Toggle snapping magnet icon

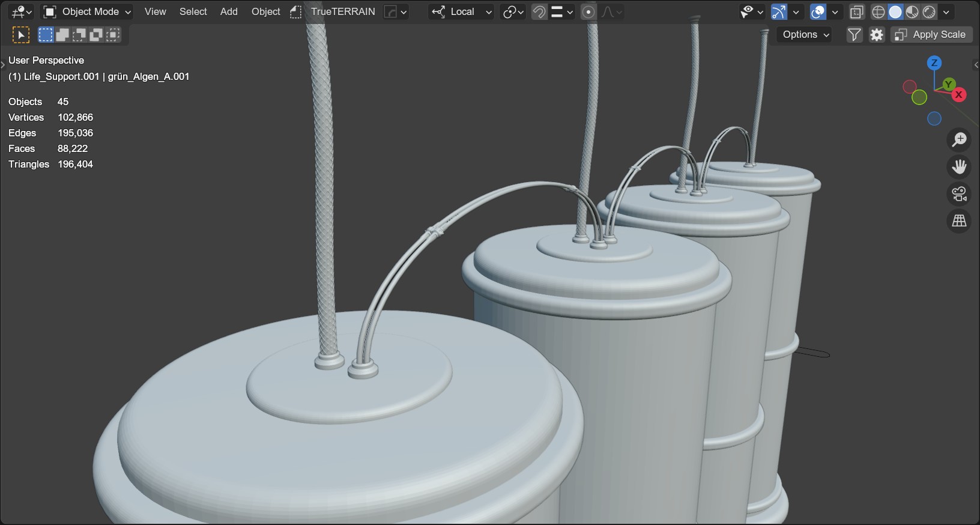pyautogui.click(x=539, y=11)
